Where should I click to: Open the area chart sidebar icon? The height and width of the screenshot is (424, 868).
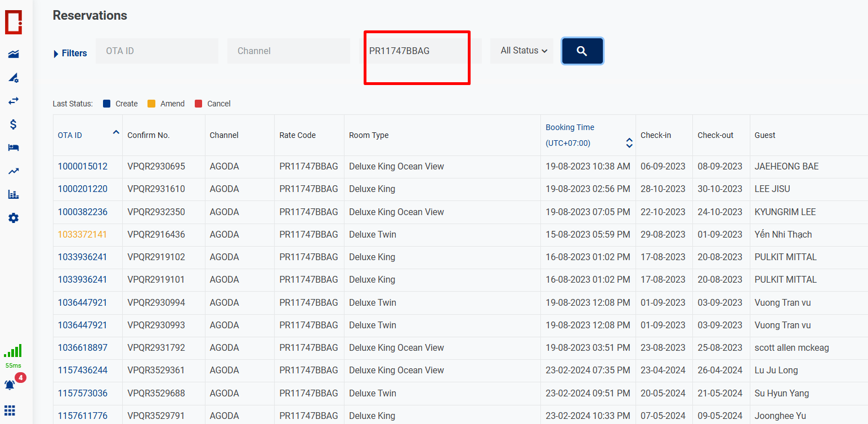[x=14, y=54]
